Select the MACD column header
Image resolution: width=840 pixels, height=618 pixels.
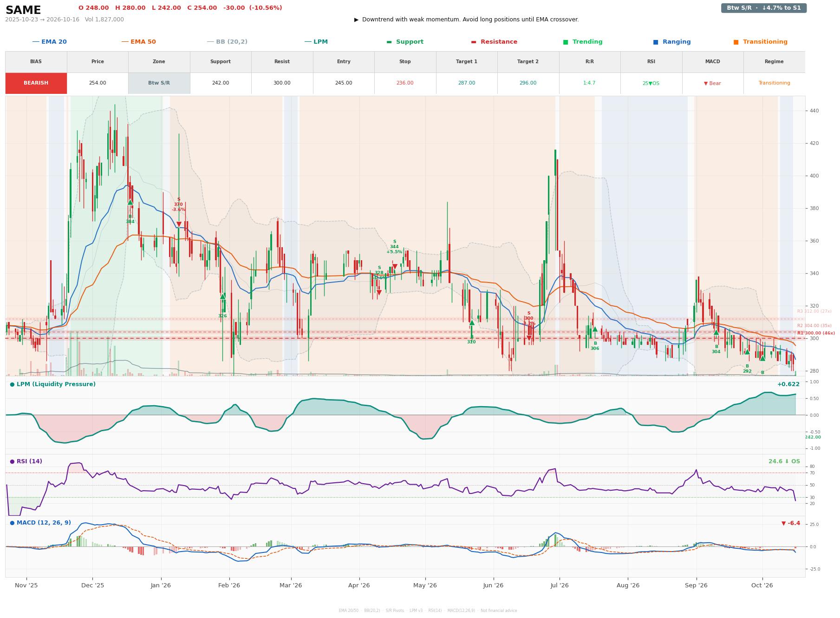(x=712, y=62)
